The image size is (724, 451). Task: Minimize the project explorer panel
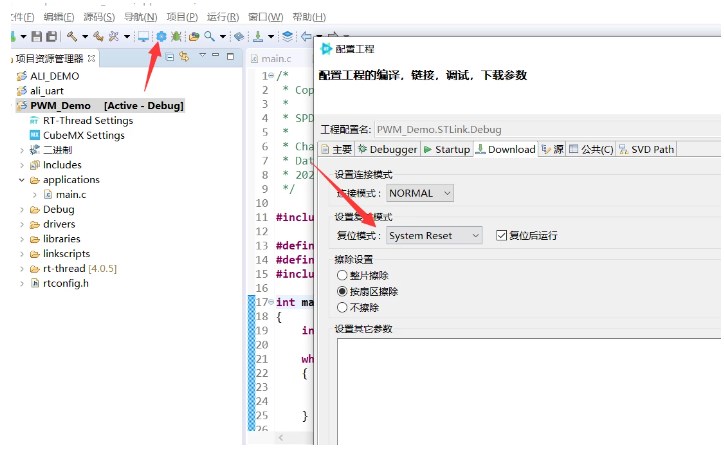(216, 55)
